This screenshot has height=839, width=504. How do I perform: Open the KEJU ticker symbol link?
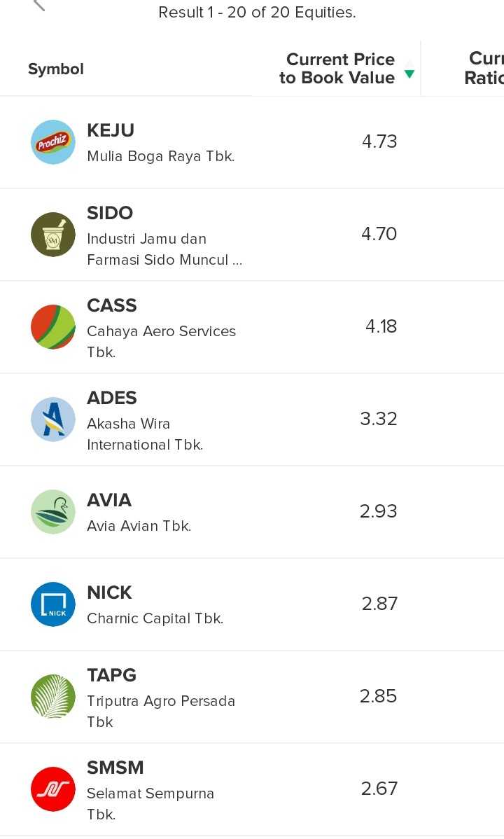coord(111,131)
